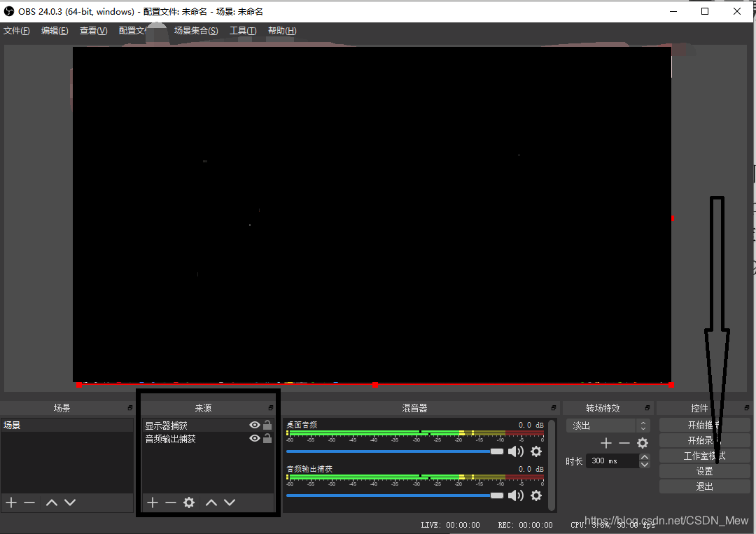Move the scene up with the arrow icon
The height and width of the screenshot is (534, 756).
tap(52, 503)
